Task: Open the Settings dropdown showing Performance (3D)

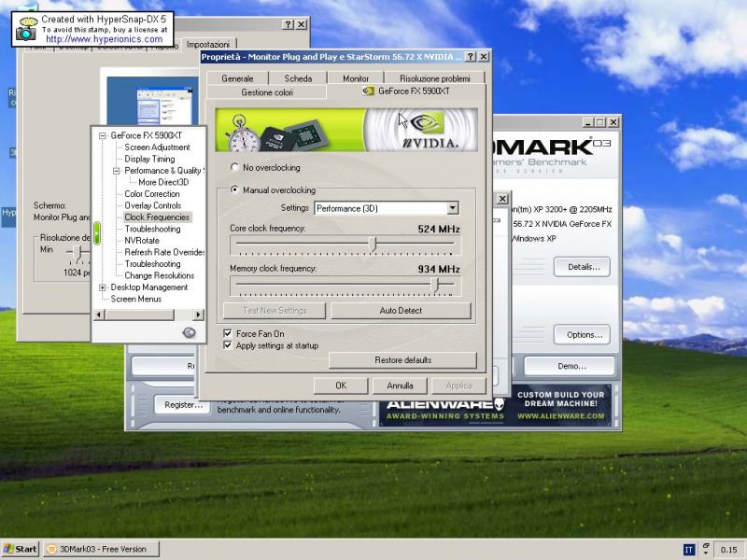Action: point(453,208)
